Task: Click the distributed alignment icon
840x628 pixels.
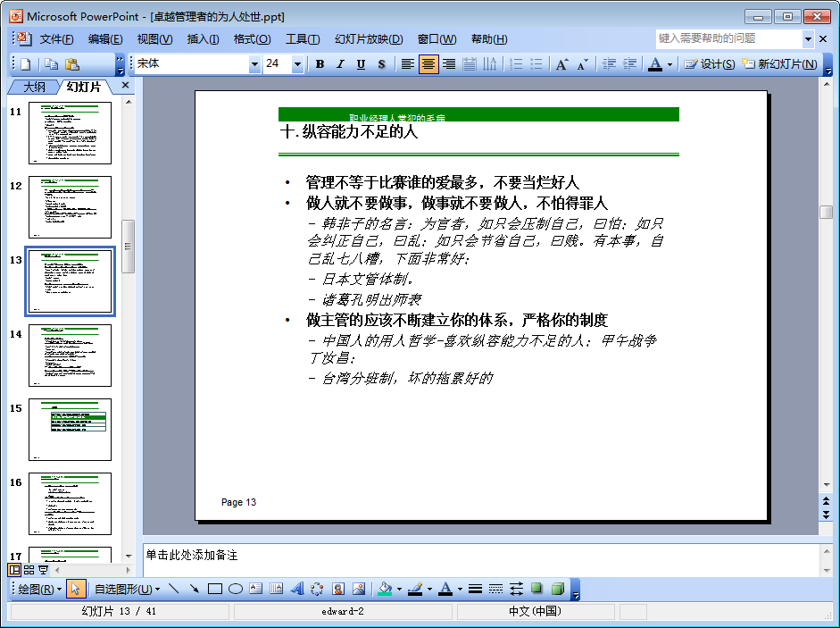Action: tap(470, 64)
